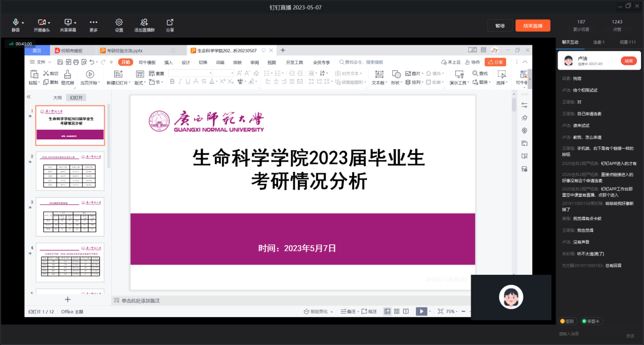Click the Format Painter (格式刷) icon
This screenshot has height=345, width=644.
(x=67, y=74)
